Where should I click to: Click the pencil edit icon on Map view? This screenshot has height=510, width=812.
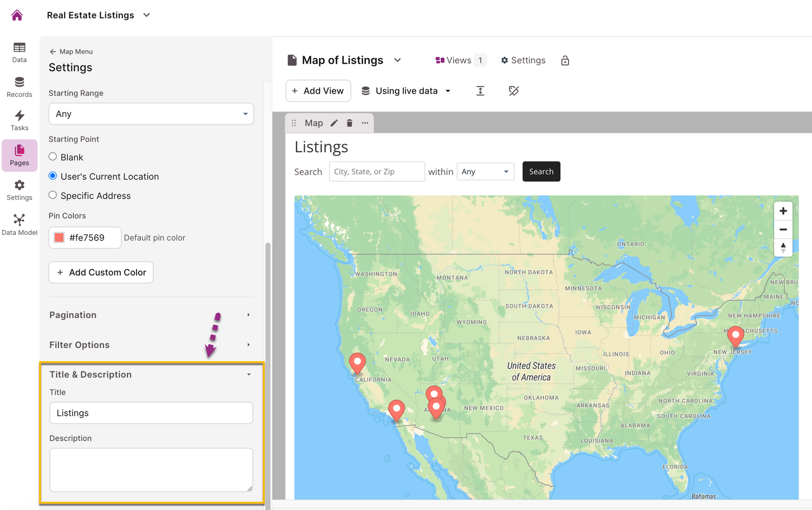[335, 123]
